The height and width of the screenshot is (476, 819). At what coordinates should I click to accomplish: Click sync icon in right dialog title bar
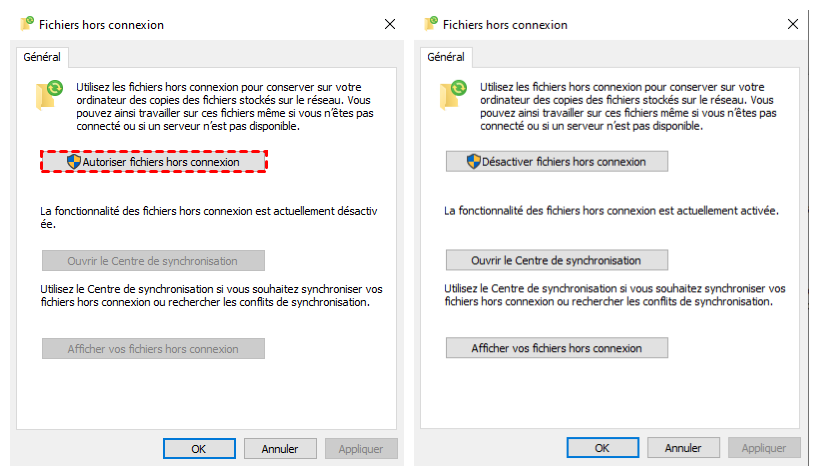tap(431, 23)
